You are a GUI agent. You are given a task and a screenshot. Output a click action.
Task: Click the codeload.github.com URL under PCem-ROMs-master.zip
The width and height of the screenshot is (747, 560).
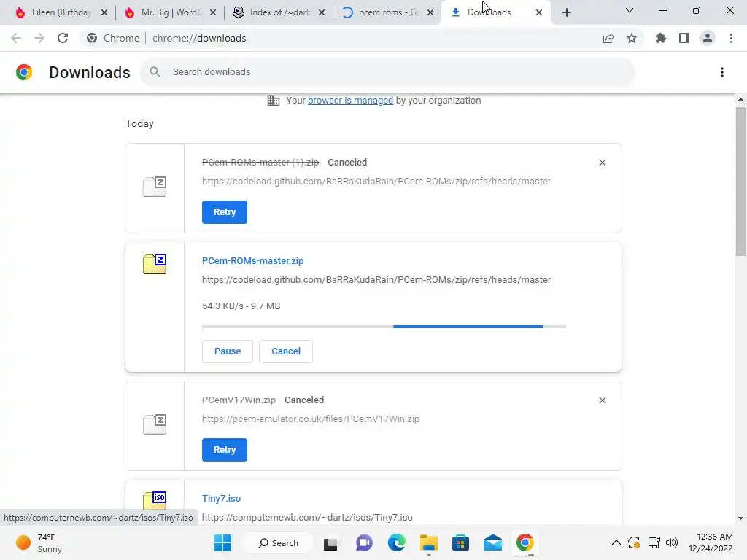(376, 280)
